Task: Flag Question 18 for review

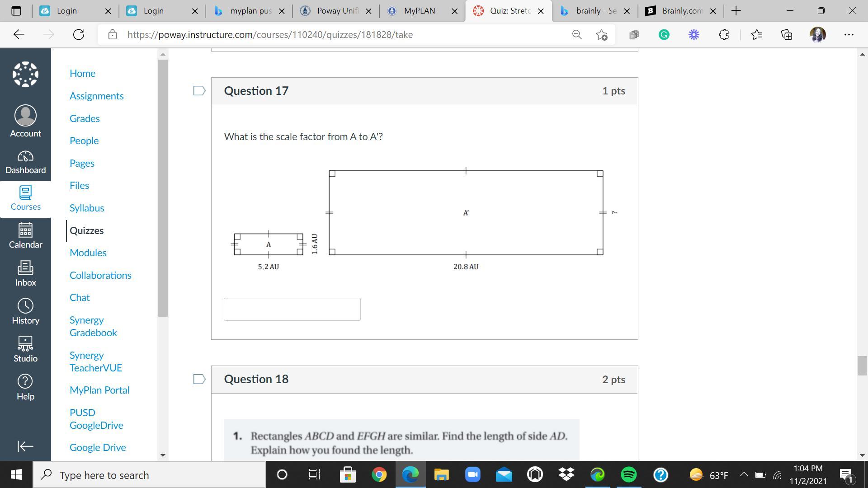Action: point(199,379)
